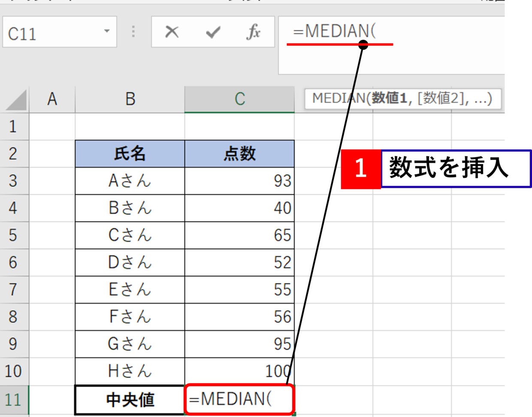
Task: Click MEDIAN function name in tooltip
Action: (x=338, y=98)
